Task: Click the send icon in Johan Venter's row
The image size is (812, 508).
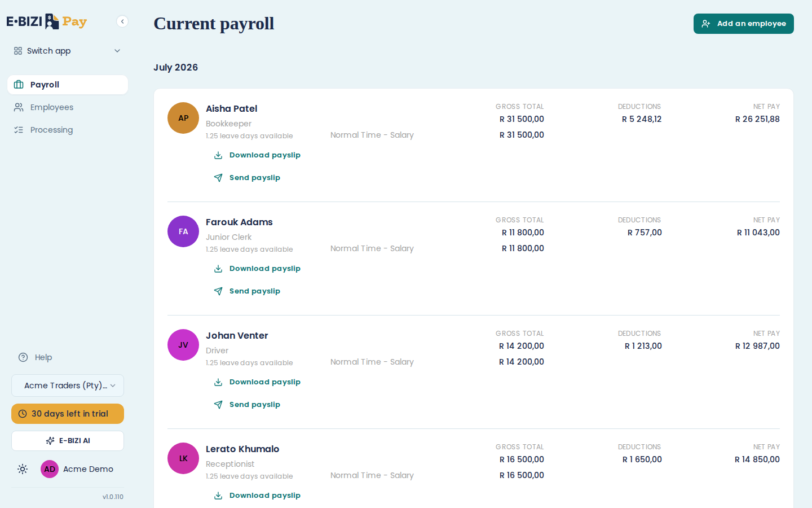Action: [x=218, y=405]
